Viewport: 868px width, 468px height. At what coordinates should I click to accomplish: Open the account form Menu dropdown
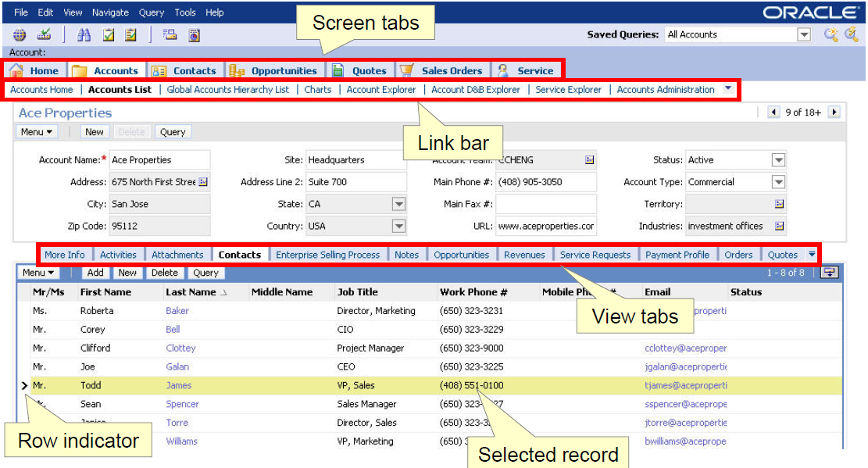click(x=37, y=132)
